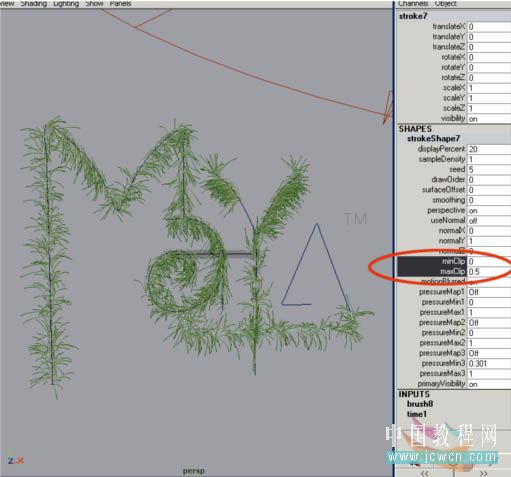
Task: Select the strokeShape7 shape node
Action: (x=433, y=138)
